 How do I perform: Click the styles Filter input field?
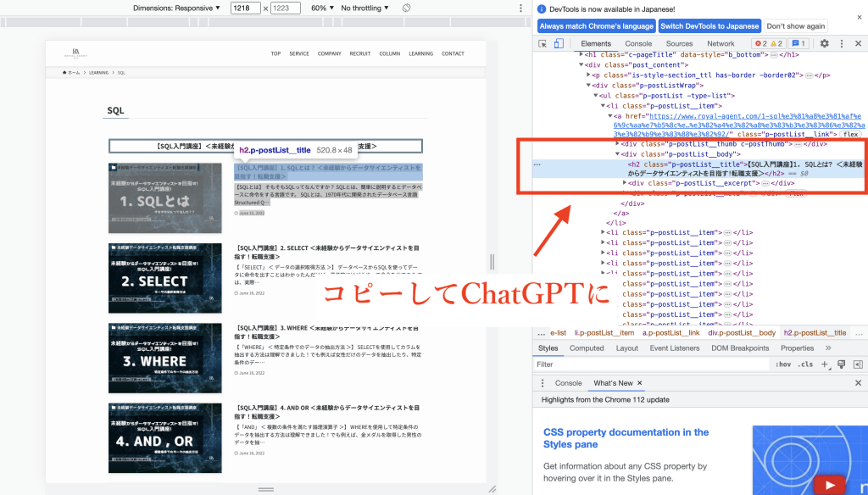(x=644, y=364)
